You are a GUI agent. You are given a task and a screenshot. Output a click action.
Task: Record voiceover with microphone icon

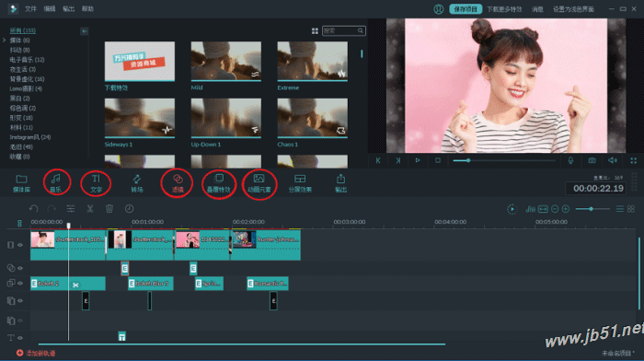point(570,160)
